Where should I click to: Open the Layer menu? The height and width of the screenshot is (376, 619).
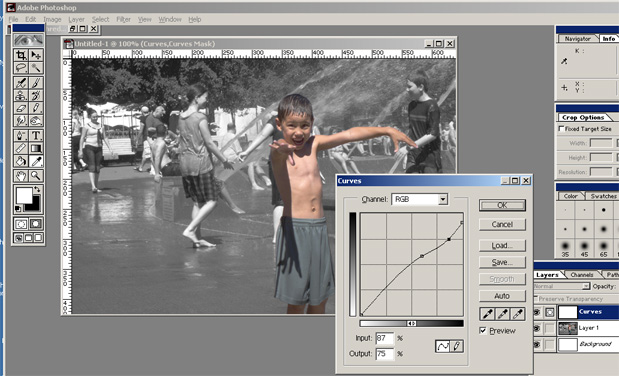[x=77, y=19]
